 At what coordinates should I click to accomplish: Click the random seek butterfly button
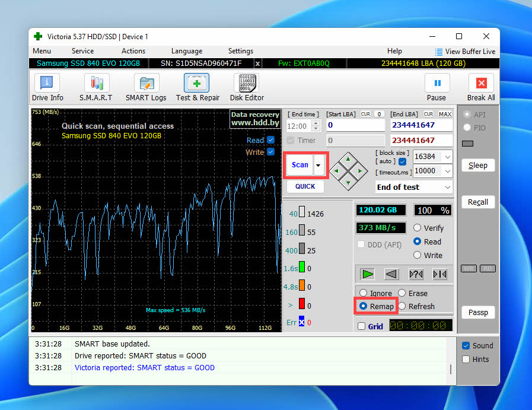(x=416, y=274)
